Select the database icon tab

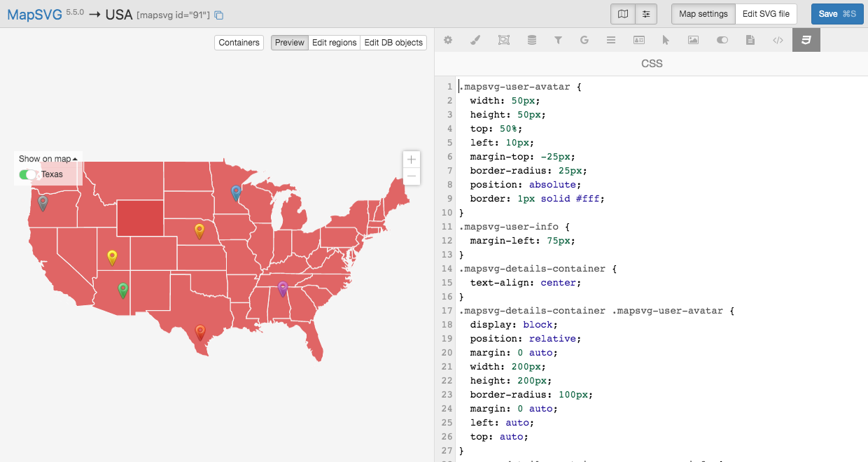point(531,41)
